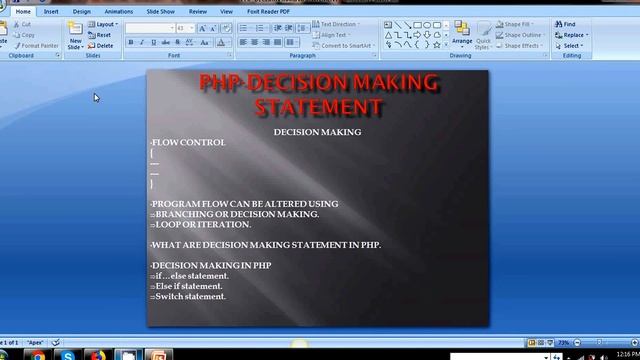
Task: Select the Oval shape
Action: point(427,25)
